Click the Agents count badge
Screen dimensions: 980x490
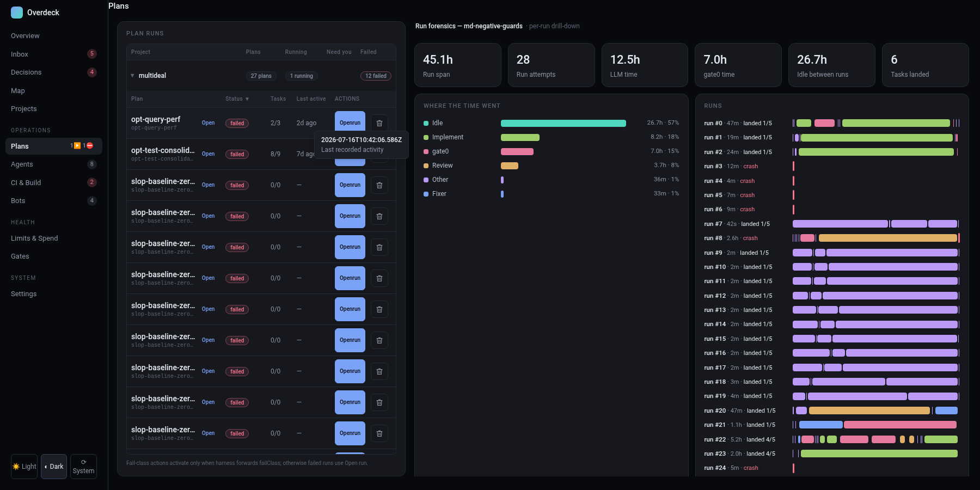[x=92, y=164]
